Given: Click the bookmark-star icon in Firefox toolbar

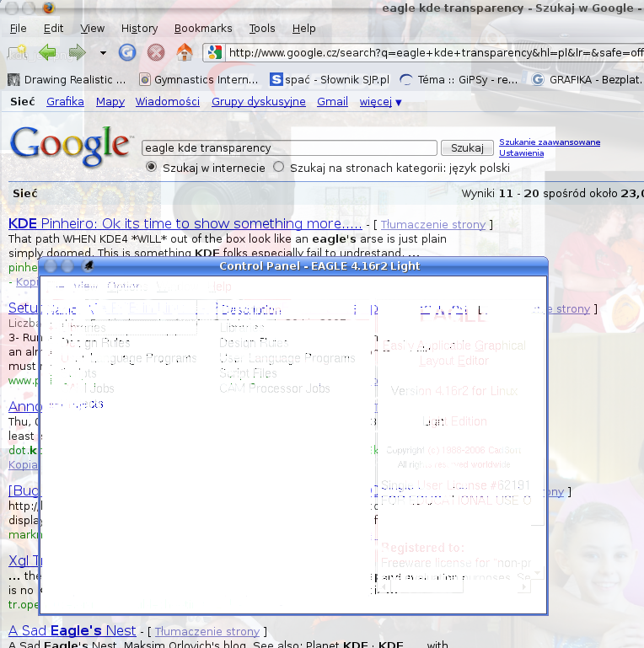Looking at the screenshot, I should pos(17,52).
